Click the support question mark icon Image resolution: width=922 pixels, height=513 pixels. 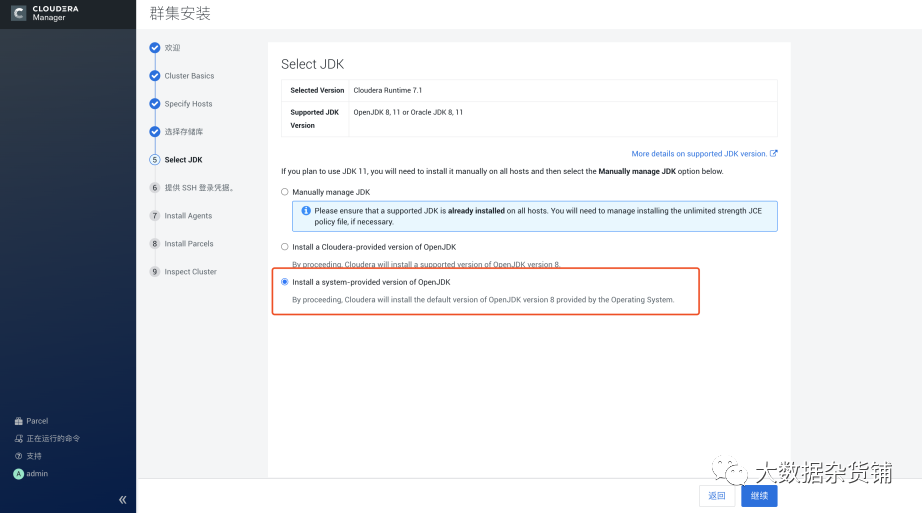[x=18, y=456]
